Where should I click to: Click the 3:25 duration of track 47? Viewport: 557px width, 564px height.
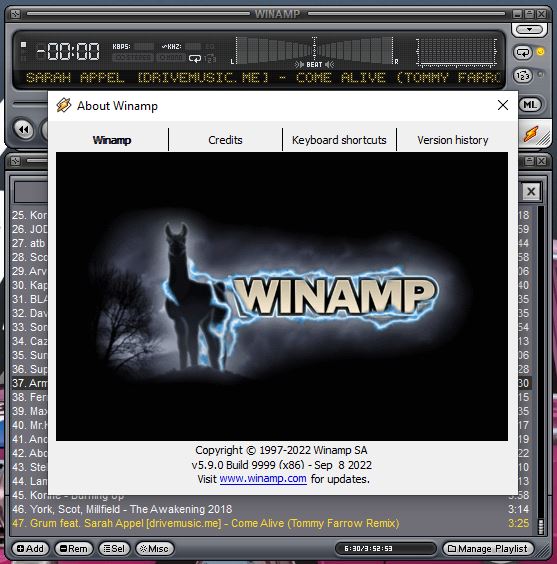coord(518,523)
